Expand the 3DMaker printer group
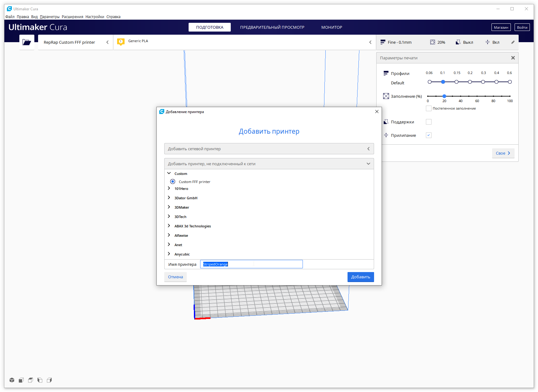Viewport: 538px width, 392px height. click(169, 207)
